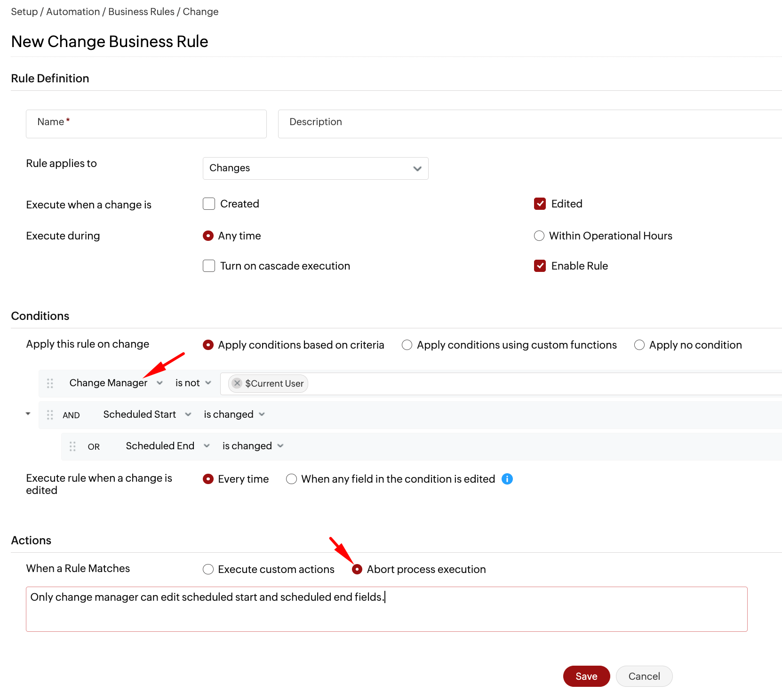Click the Scheduled End row drag handle

click(x=72, y=446)
